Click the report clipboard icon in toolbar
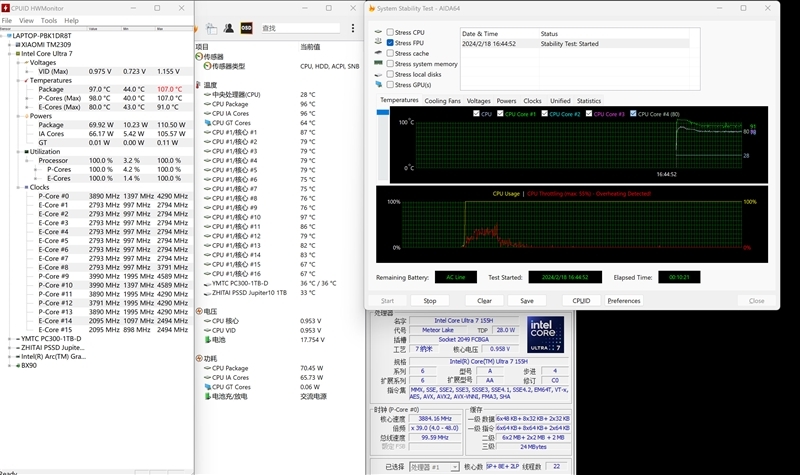 pos(212,28)
